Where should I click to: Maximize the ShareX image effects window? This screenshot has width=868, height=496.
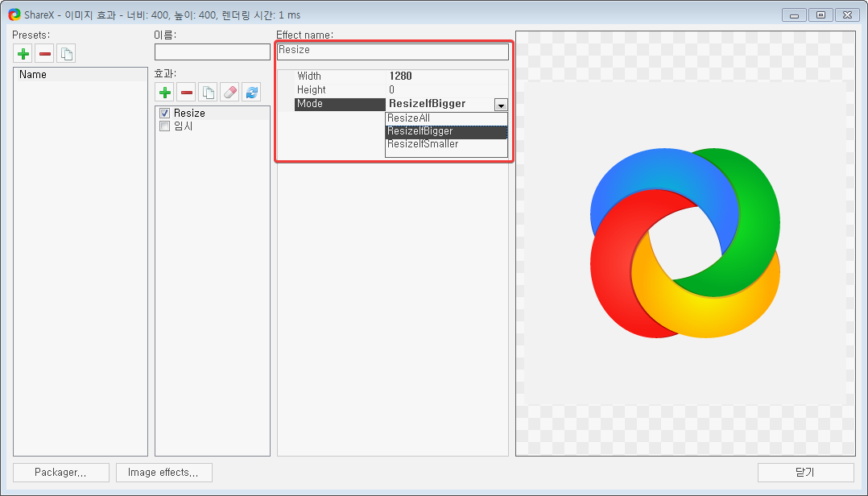821,15
